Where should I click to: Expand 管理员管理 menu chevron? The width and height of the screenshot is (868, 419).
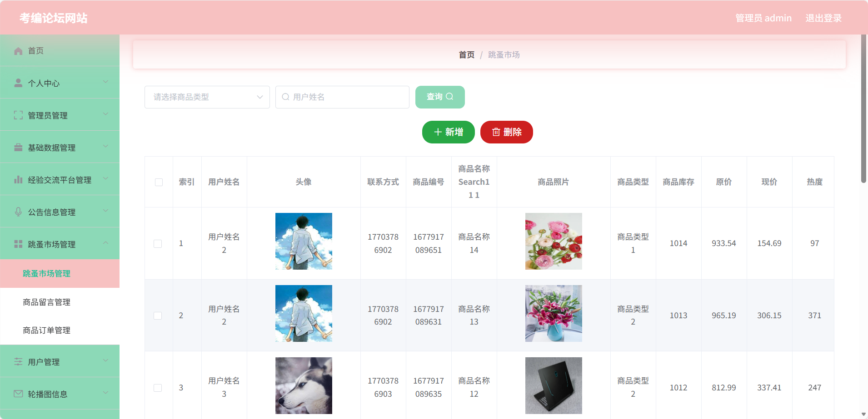coord(105,114)
